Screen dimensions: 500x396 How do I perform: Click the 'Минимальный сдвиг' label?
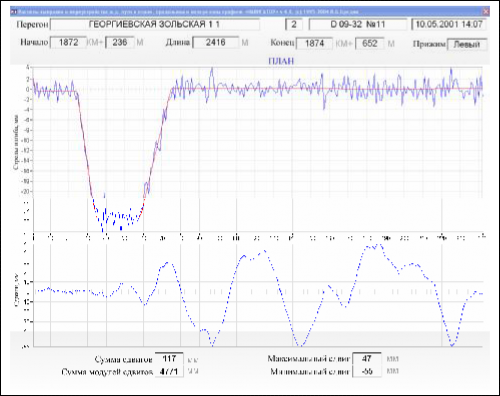(310, 371)
